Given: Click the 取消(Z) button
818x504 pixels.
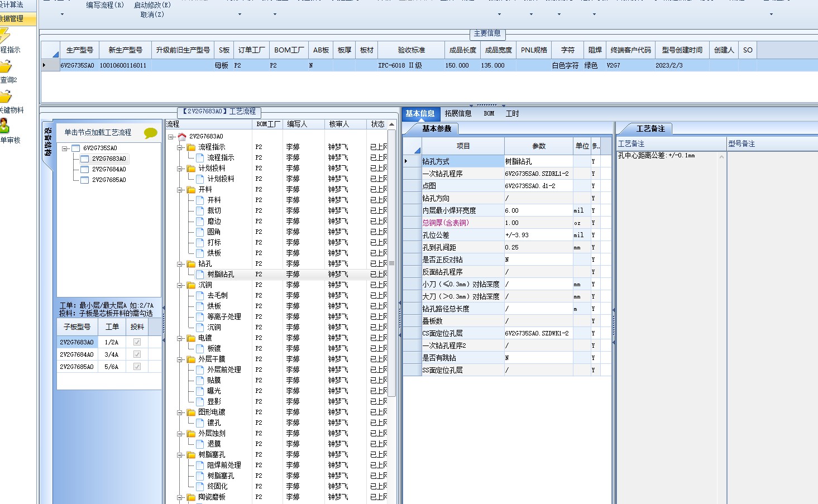Looking at the screenshot, I should [x=152, y=15].
